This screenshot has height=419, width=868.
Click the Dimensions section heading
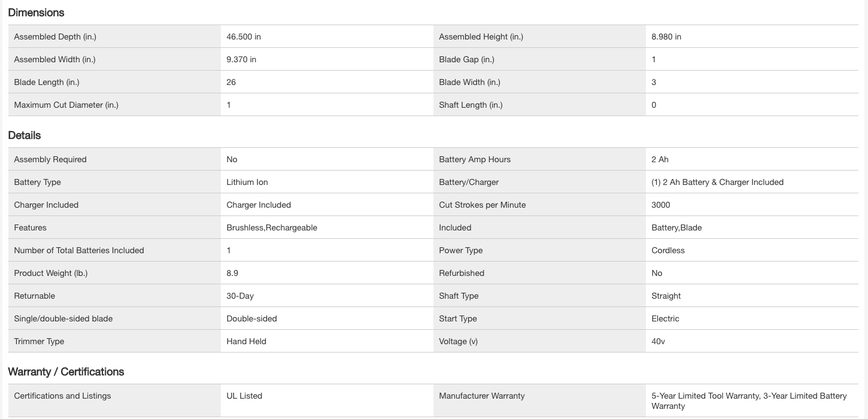coord(36,13)
